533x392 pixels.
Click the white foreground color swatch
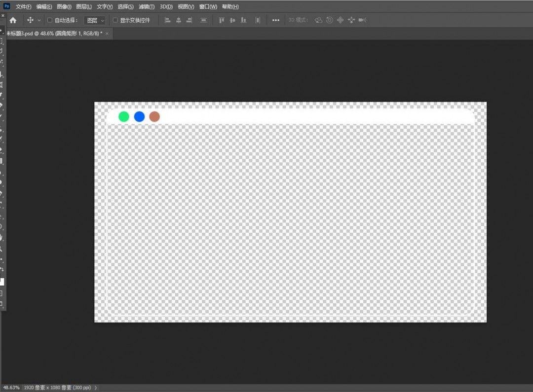(x=1, y=282)
